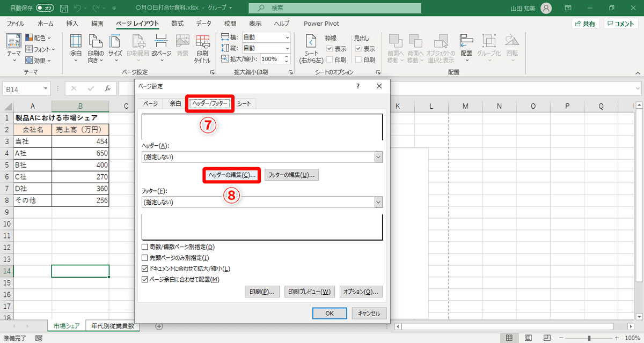Screen dimensions: 644x343
Task: Click the Search (検索) box in title bar
Action: tap(335, 9)
